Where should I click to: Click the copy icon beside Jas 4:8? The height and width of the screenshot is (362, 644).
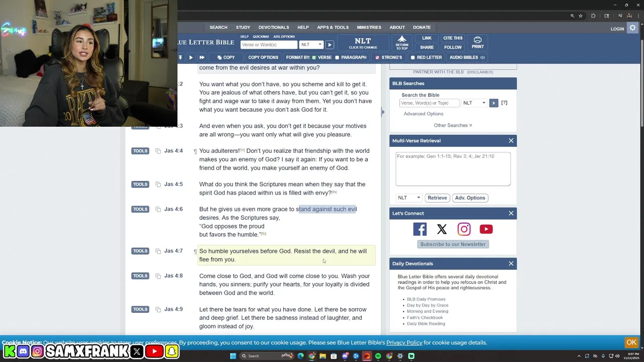tap(158, 276)
